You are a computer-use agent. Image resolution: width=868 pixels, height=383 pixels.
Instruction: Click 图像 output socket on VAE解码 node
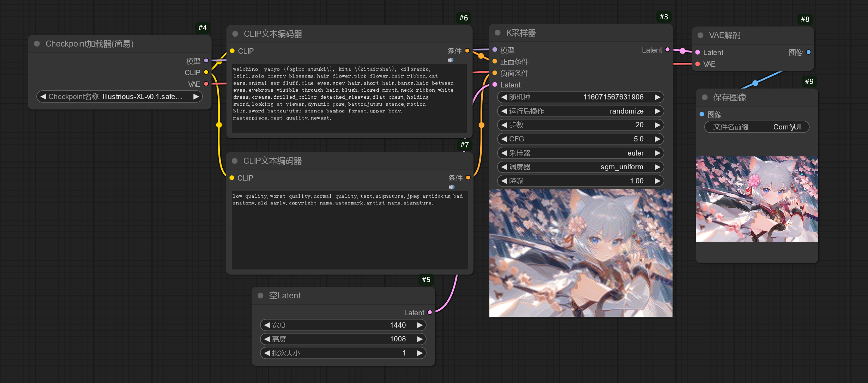click(808, 52)
